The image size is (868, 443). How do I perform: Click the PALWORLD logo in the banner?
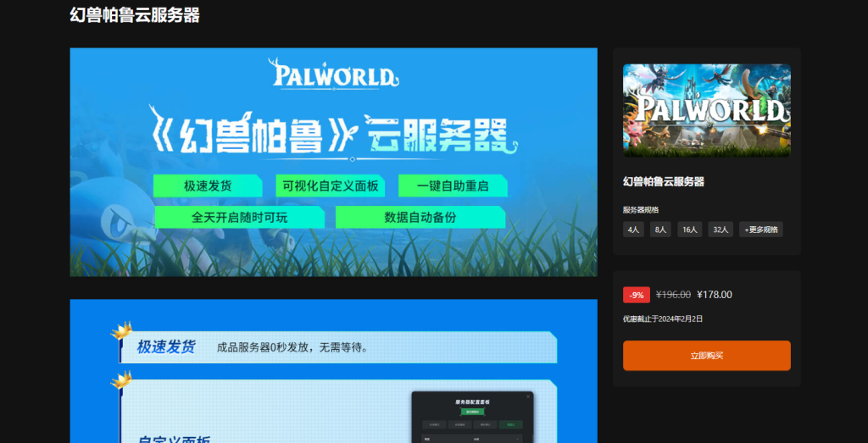tap(333, 73)
